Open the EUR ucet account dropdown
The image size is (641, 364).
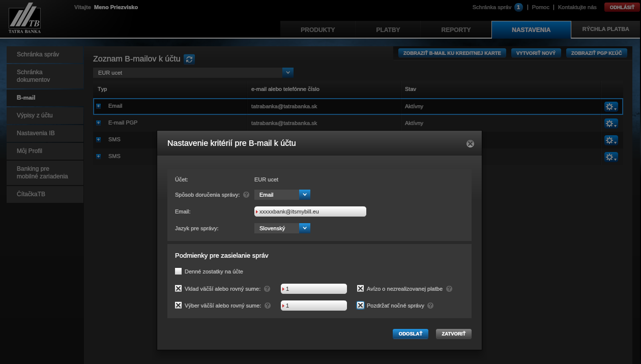click(287, 73)
